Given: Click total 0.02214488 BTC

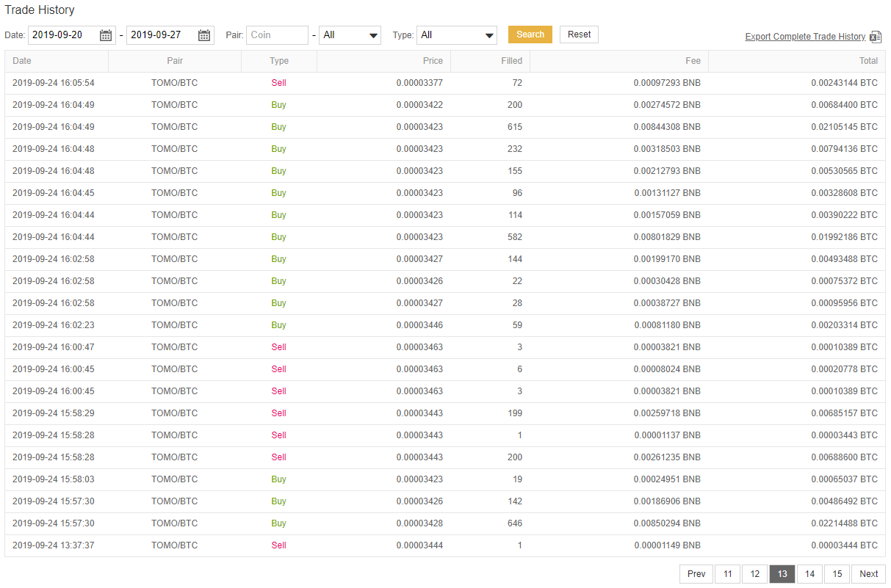Looking at the screenshot, I should coord(845,523).
